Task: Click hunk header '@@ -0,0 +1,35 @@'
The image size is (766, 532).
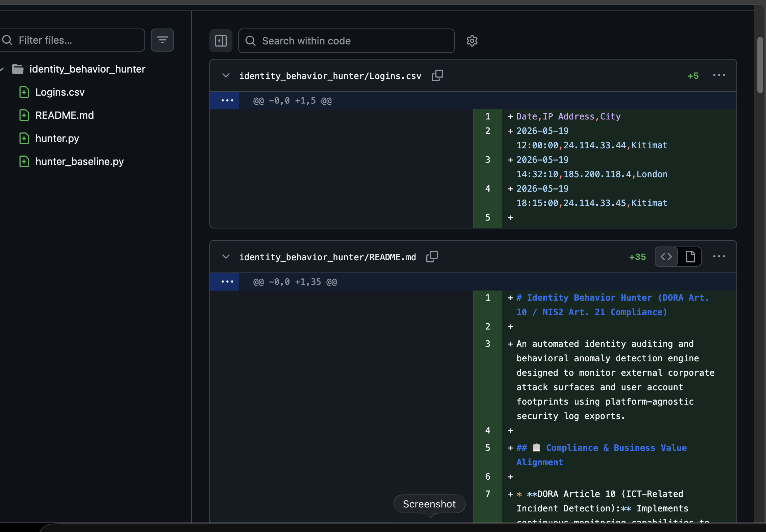Action: 295,282
